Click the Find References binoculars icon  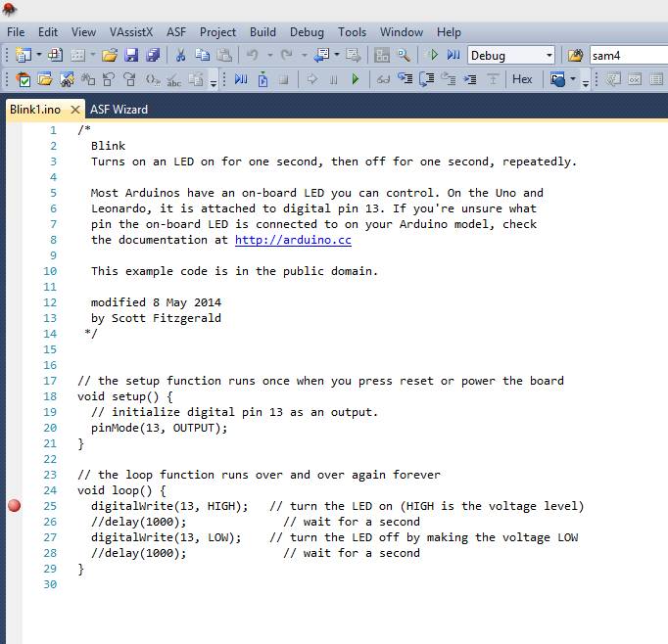88,79
